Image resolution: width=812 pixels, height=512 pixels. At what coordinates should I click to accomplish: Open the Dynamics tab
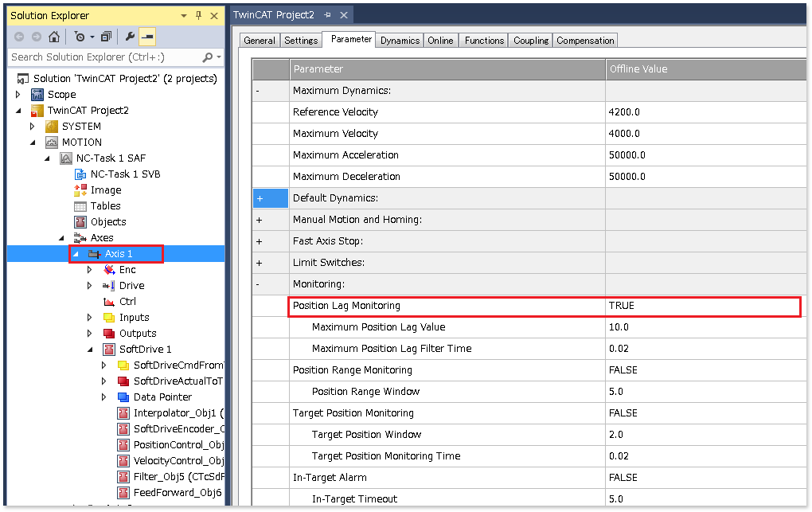[400, 41]
